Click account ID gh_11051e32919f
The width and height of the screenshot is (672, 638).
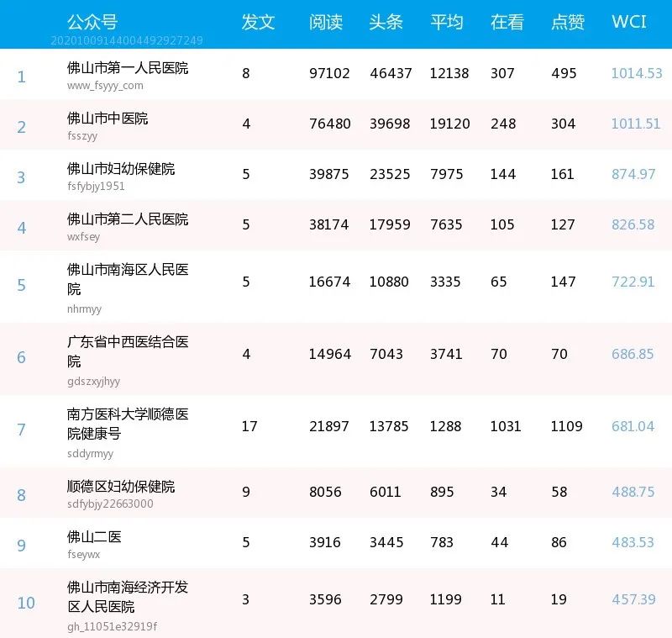(x=113, y=626)
